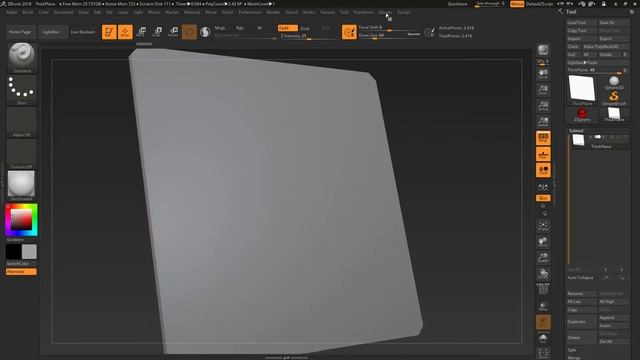Viewport: 640px width, 360px height.
Task: Click the sculptris-style sphere icon in top shelf
Action: pyautogui.click(x=205, y=32)
